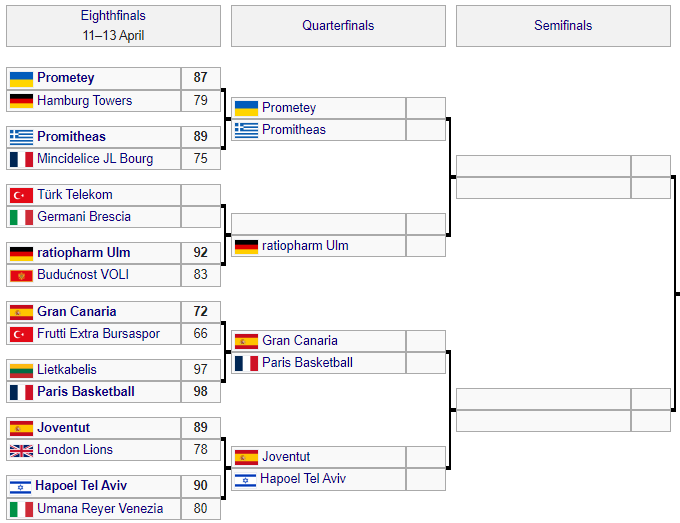Click the Turkish flag beside Frutti Extra Bursaspor
680x523 pixels.
pos(21,334)
